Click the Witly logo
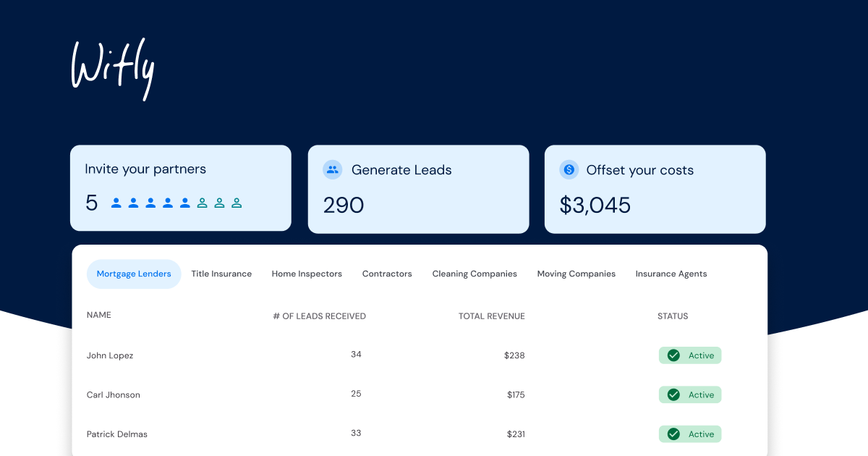Viewport: 868px width, 456px height. pos(112,69)
